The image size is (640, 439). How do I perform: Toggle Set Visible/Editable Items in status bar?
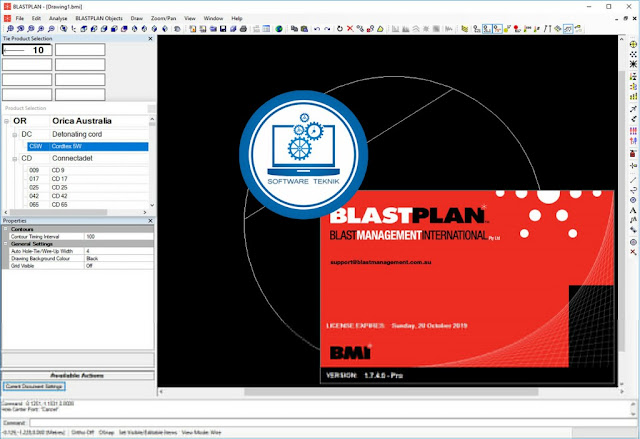(x=148, y=432)
